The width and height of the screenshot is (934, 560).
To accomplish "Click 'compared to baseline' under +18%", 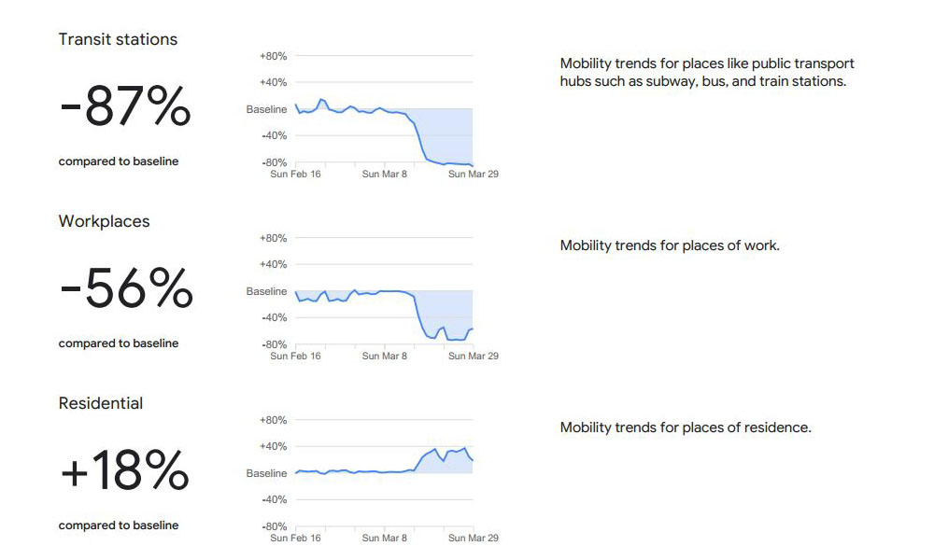I will 119,525.
